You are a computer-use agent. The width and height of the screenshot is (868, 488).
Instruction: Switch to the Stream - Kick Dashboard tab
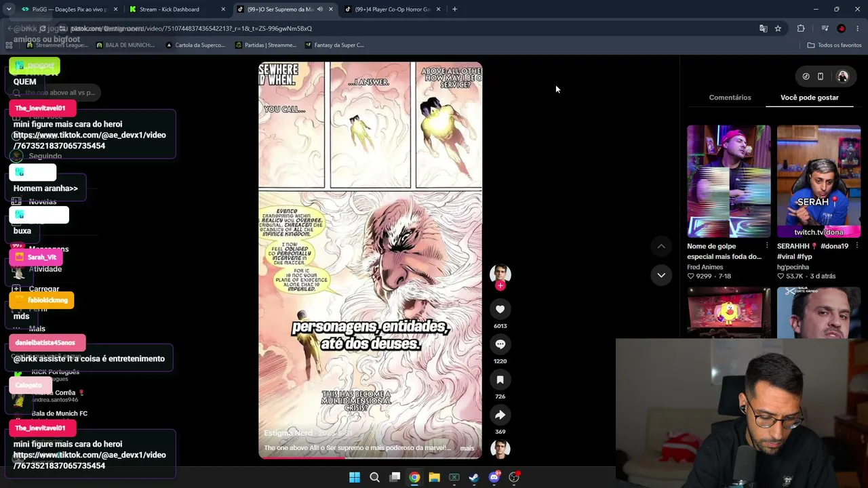coord(178,9)
